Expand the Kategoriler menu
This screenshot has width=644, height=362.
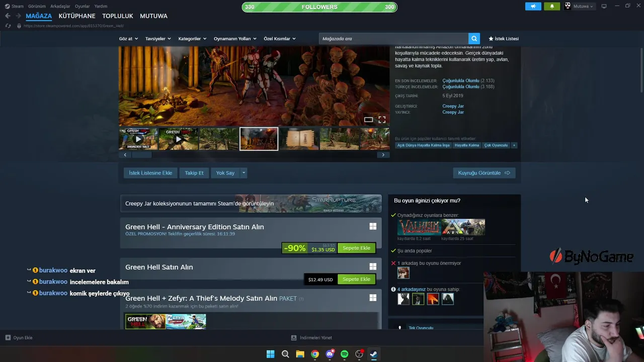pyautogui.click(x=192, y=39)
